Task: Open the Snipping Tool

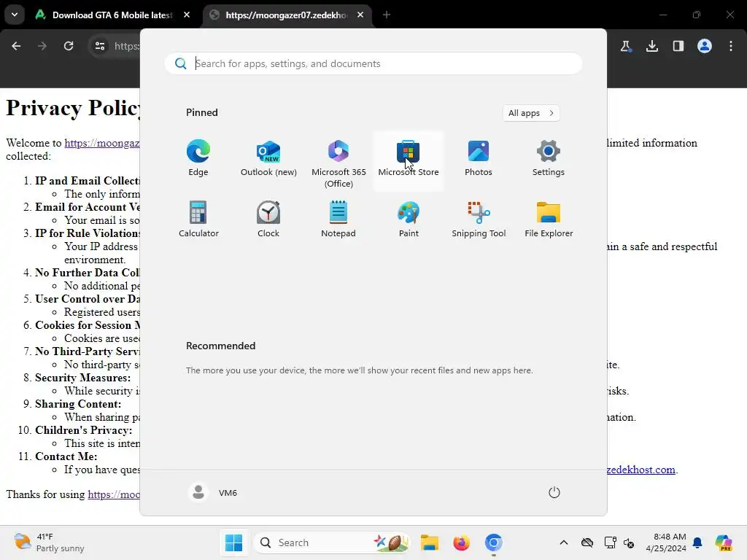Action: [x=479, y=220]
